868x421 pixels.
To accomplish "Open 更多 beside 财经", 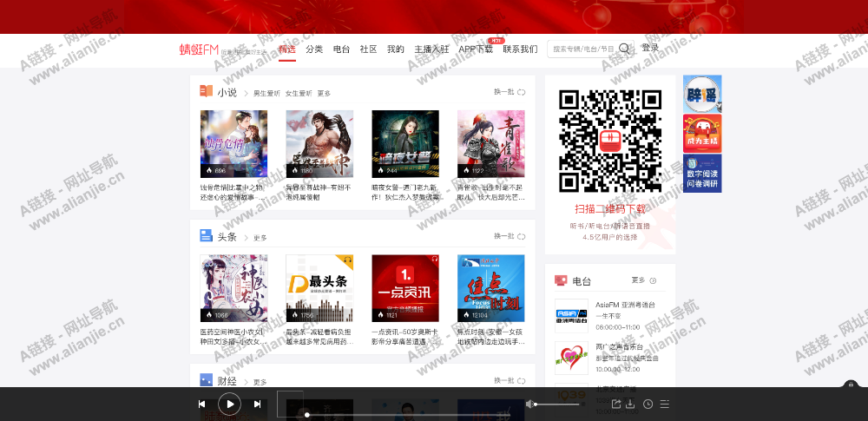I will coord(260,382).
